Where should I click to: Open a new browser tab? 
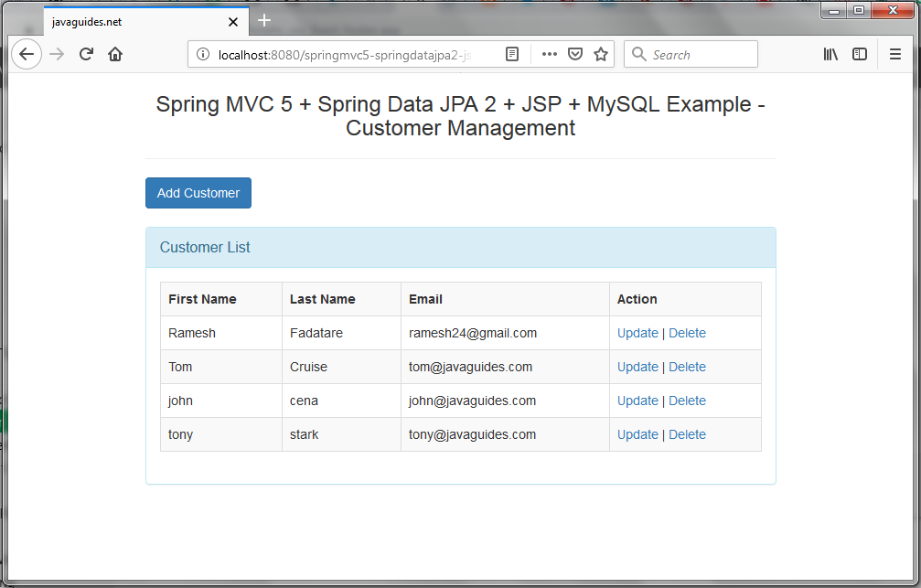pyautogui.click(x=264, y=20)
